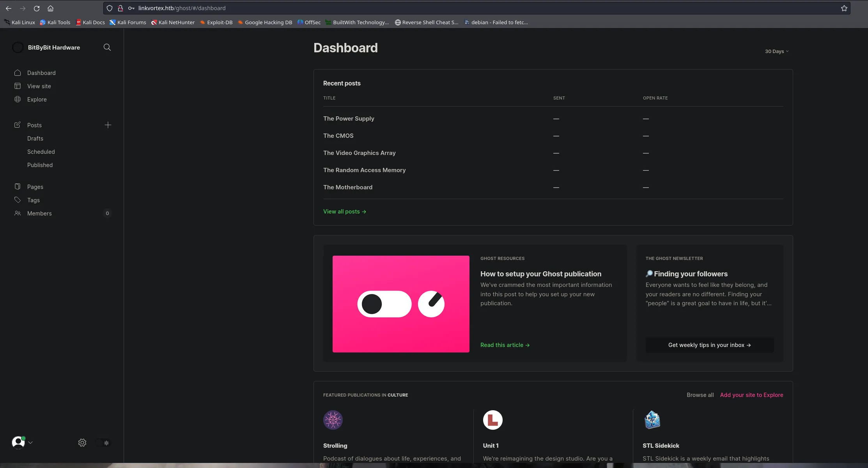
Task: Go to the Tags menu item
Action: (34, 200)
